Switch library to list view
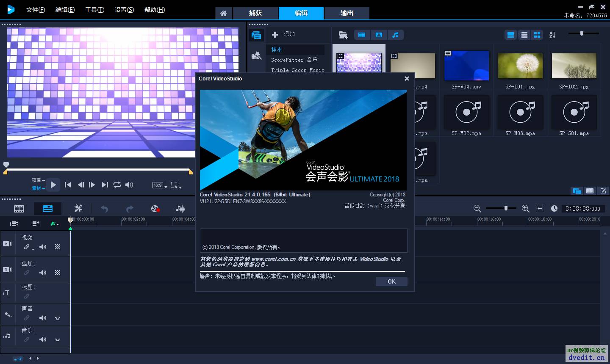610x364 pixels. pyautogui.click(x=524, y=35)
